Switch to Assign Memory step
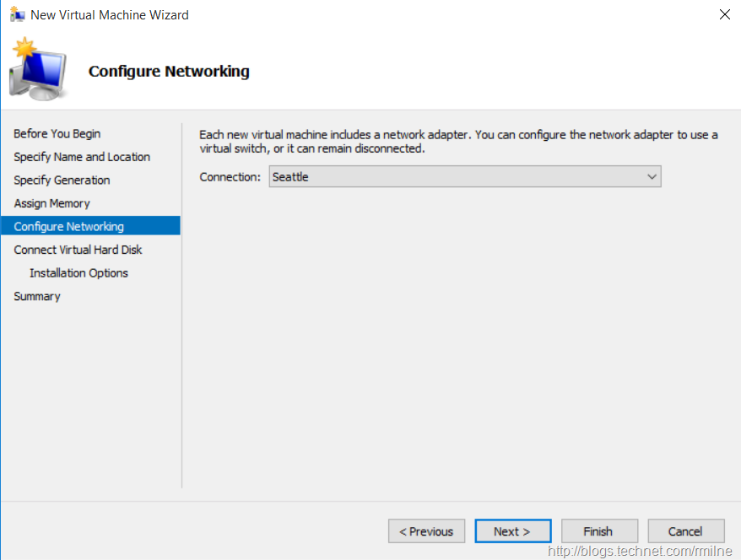This screenshot has height=560, width=741. pyautogui.click(x=51, y=203)
